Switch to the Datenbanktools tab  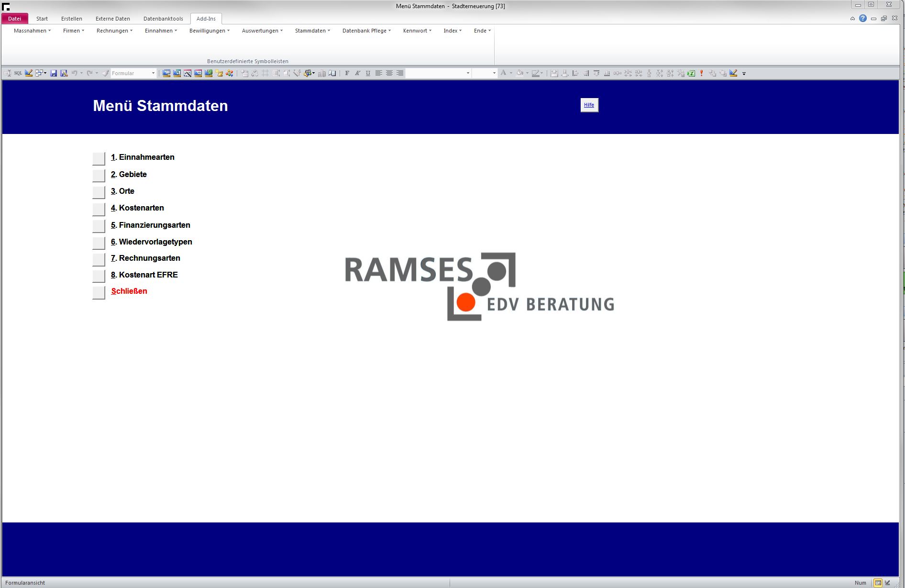[x=163, y=19]
